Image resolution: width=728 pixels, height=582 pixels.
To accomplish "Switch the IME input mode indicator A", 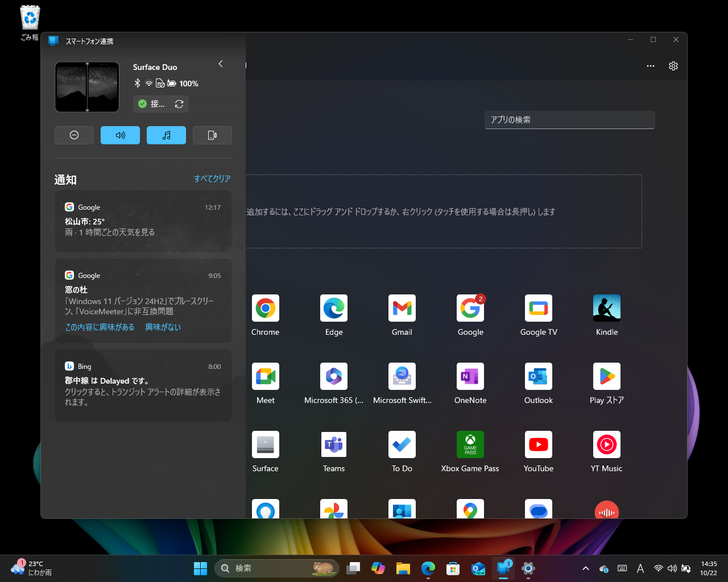I will (640, 568).
